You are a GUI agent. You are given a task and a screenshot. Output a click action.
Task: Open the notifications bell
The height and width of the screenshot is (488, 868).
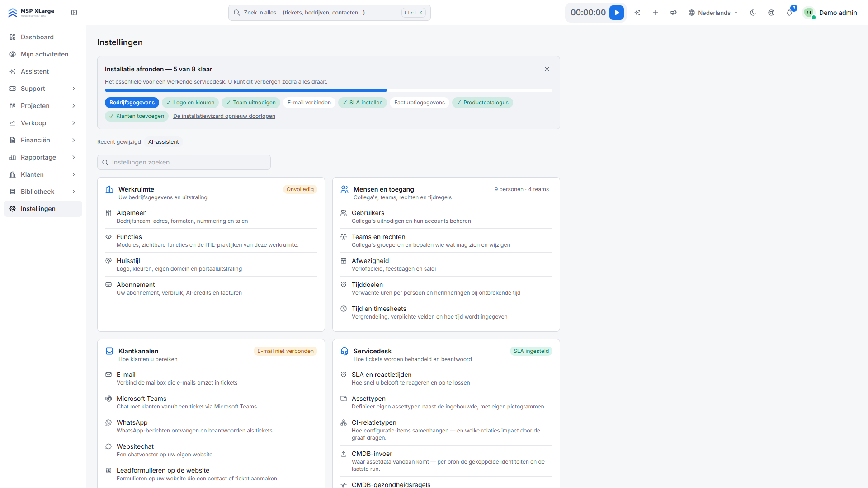pos(789,13)
